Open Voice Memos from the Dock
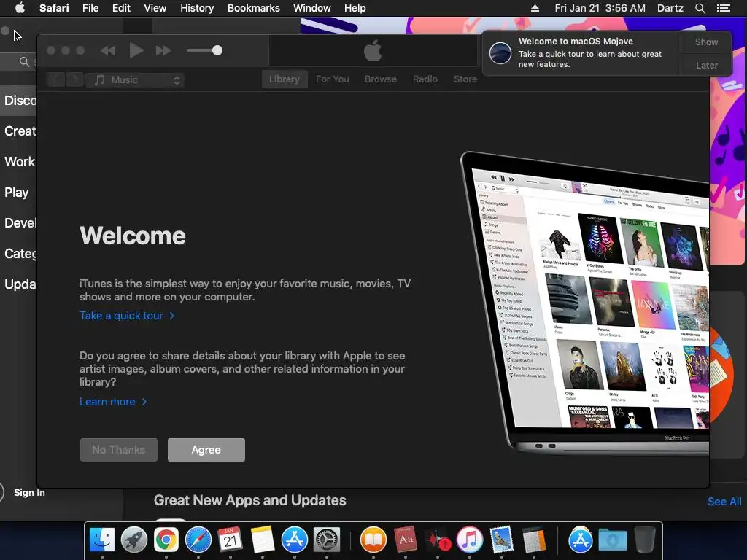 pyautogui.click(x=438, y=540)
